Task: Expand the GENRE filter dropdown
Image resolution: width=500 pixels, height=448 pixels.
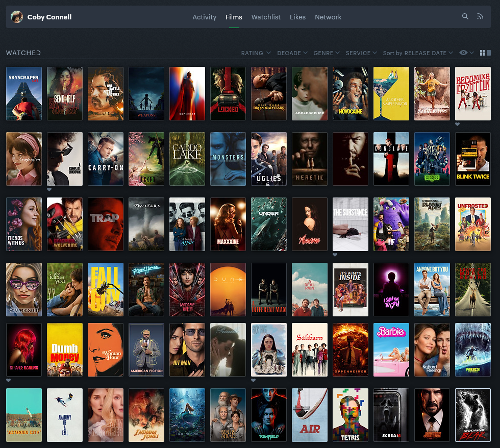Action: (x=326, y=53)
